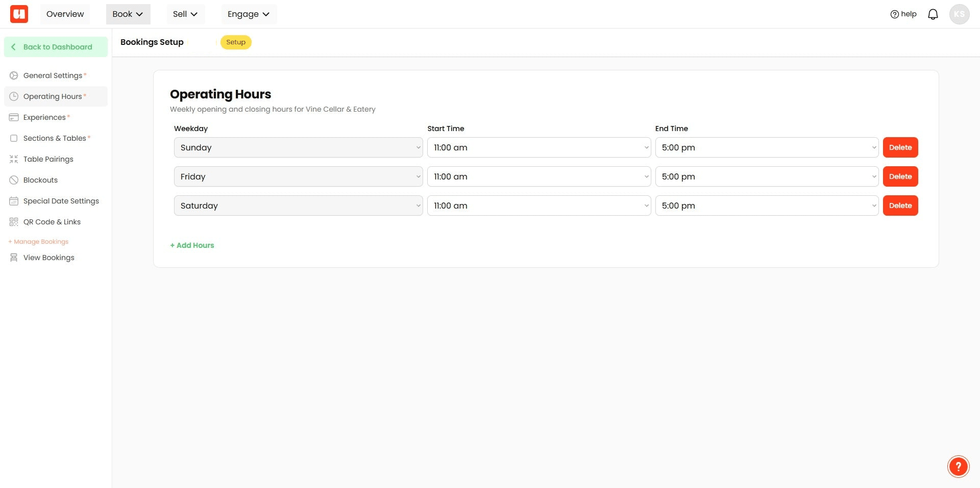Viewport: 980px width, 488px height.
Task: Click the Operating Hours heading
Action: coord(220,94)
